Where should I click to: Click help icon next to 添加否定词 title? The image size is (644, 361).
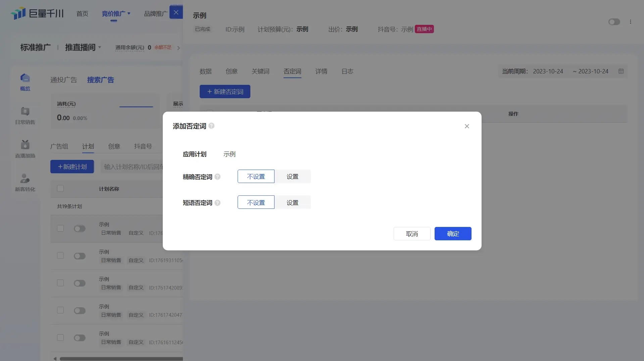point(211,126)
